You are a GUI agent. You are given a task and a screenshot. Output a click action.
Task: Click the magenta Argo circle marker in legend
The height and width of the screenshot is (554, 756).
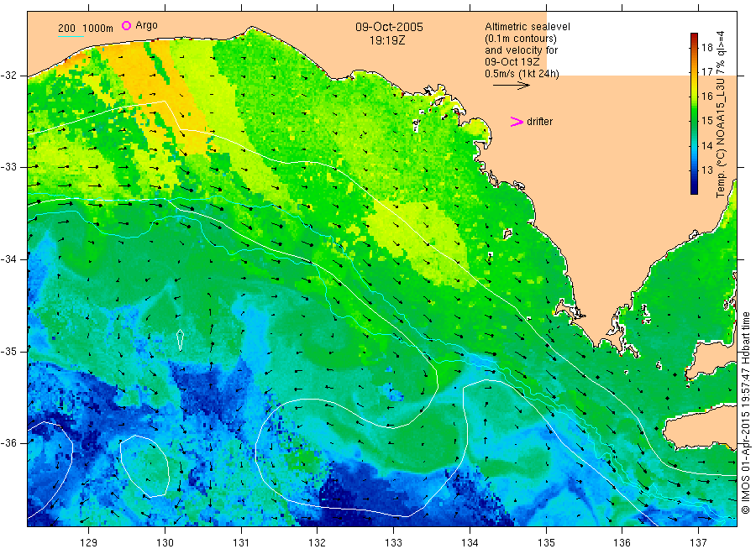(126, 25)
